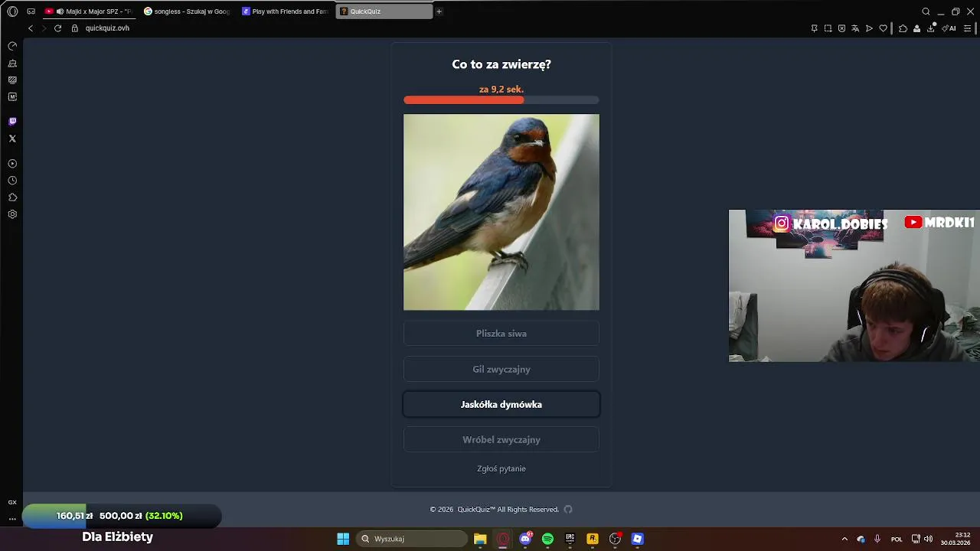
Task: Open the sidebar player icon
Action: [12, 164]
